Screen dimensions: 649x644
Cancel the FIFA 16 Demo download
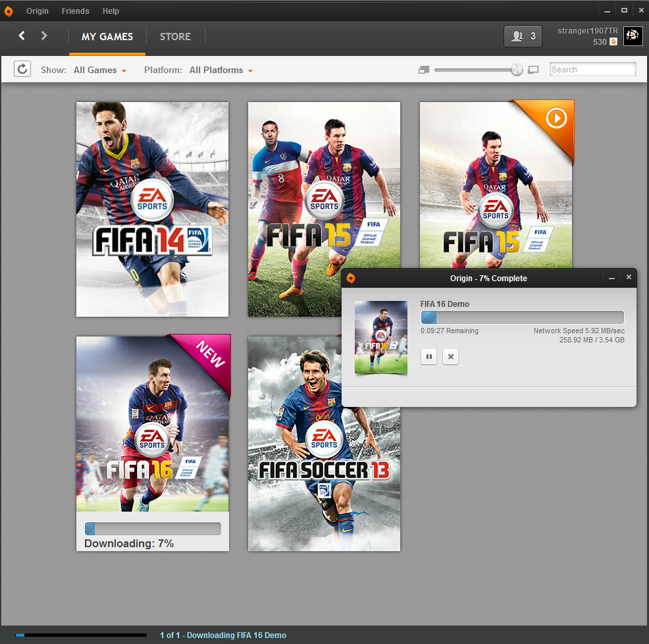(450, 357)
